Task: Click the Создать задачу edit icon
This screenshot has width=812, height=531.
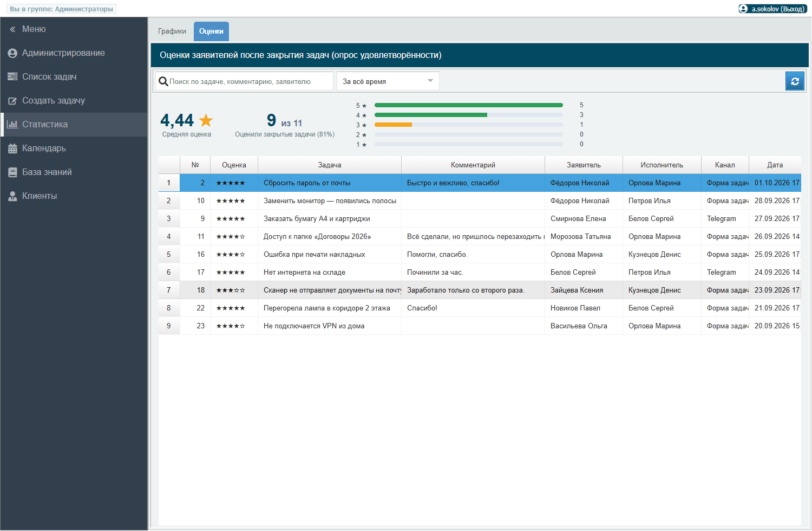Action: point(12,101)
